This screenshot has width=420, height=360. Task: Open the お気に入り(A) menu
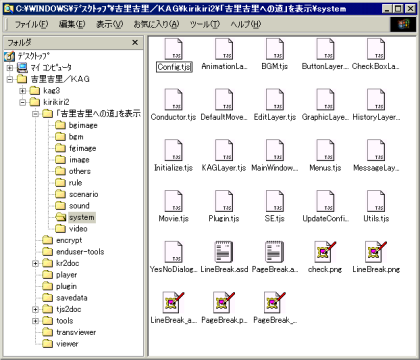[156, 24]
